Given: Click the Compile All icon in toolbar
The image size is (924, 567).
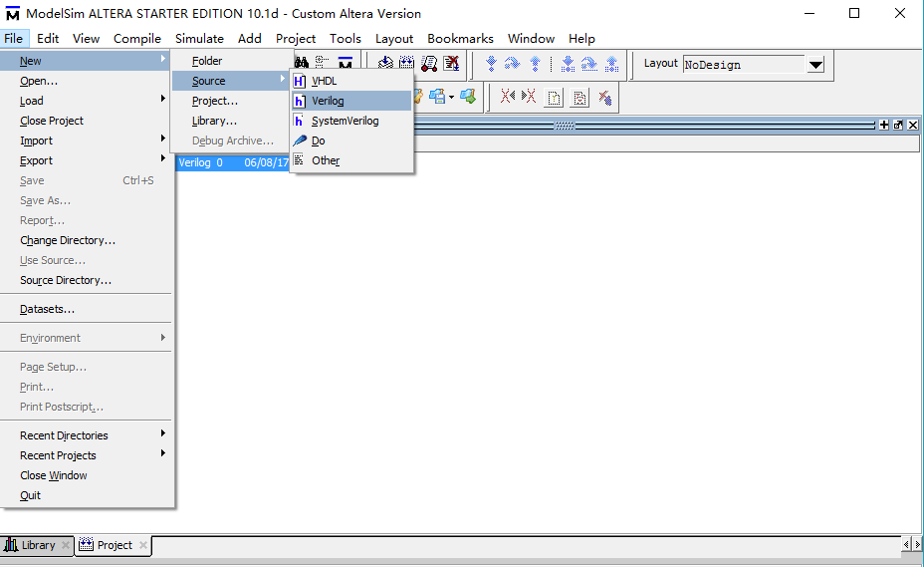Looking at the screenshot, I should point(406,63).
